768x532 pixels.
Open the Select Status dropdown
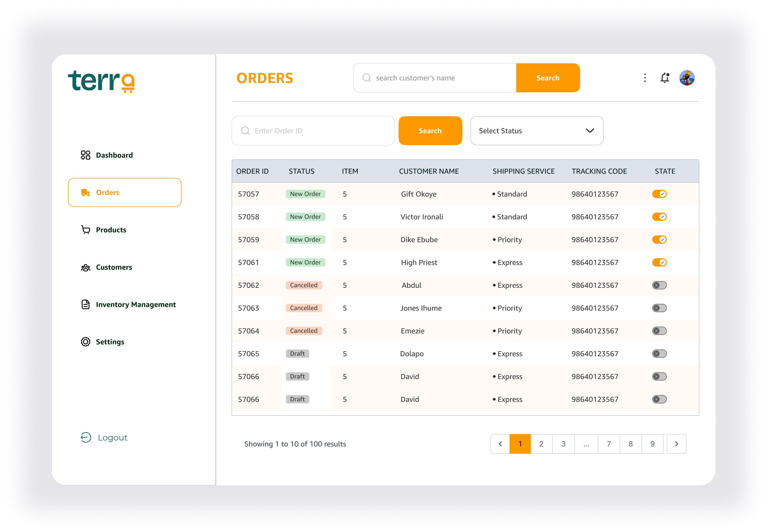[537, 131]
